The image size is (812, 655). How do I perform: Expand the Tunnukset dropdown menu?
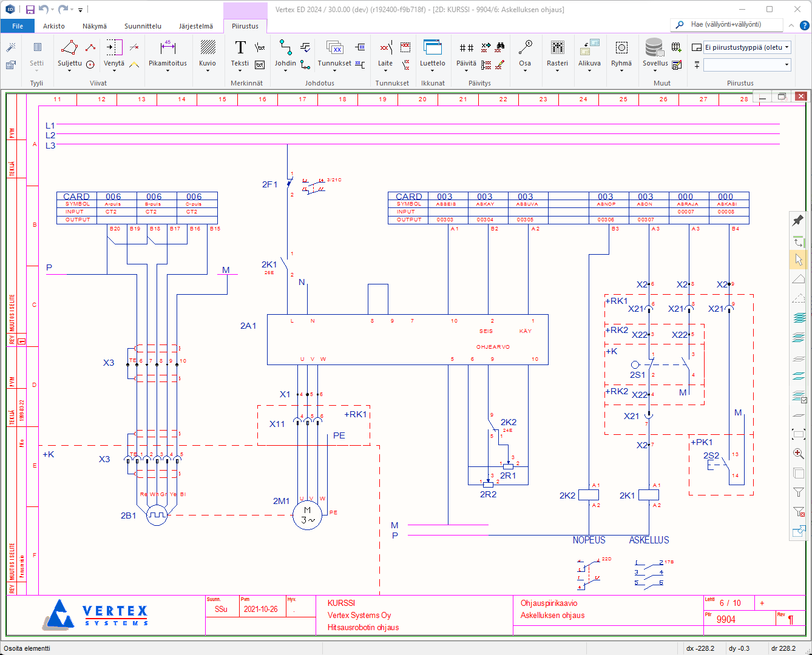(334, 71)
